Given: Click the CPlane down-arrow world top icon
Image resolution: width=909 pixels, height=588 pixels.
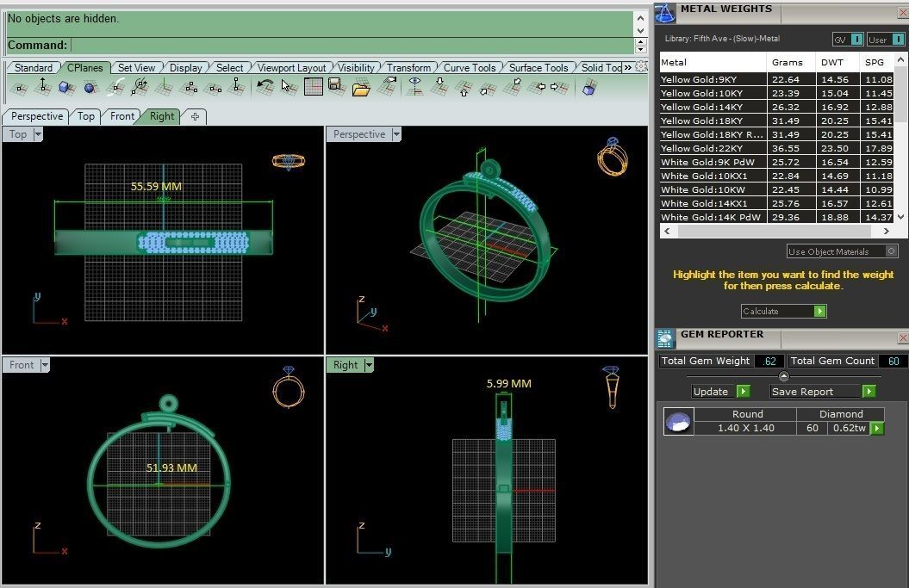Looking at the screenshot, I should pyautogui.click(x=439, y=87).
